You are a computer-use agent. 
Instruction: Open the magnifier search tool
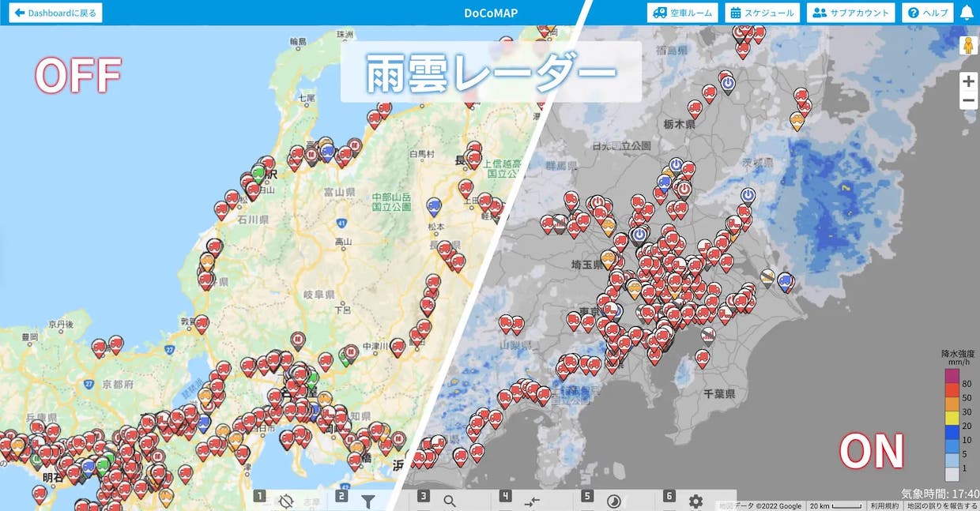(x=450, y=501)
